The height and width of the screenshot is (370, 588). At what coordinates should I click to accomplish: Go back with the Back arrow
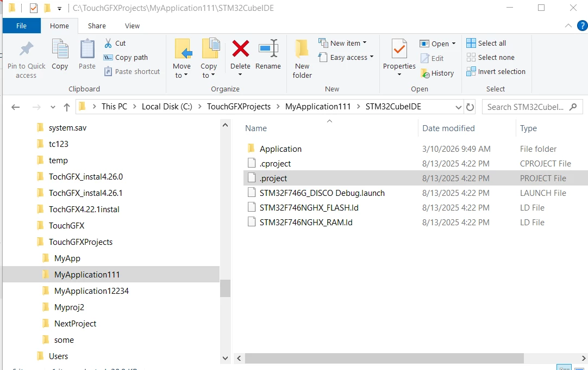15,107
